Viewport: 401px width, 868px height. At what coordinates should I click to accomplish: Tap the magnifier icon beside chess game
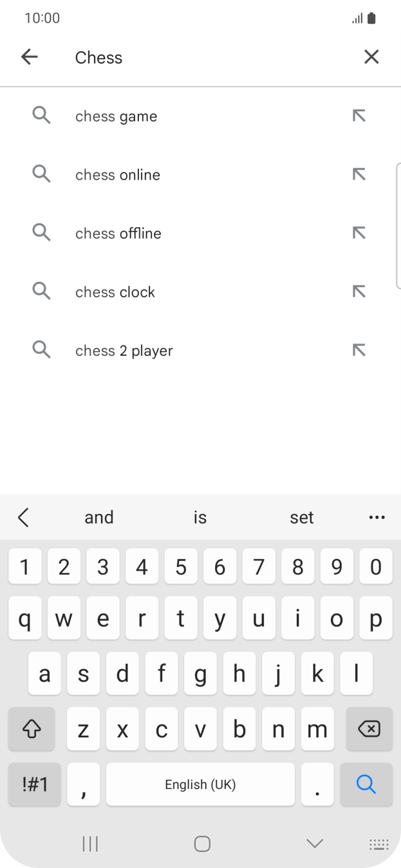[41, 116]
